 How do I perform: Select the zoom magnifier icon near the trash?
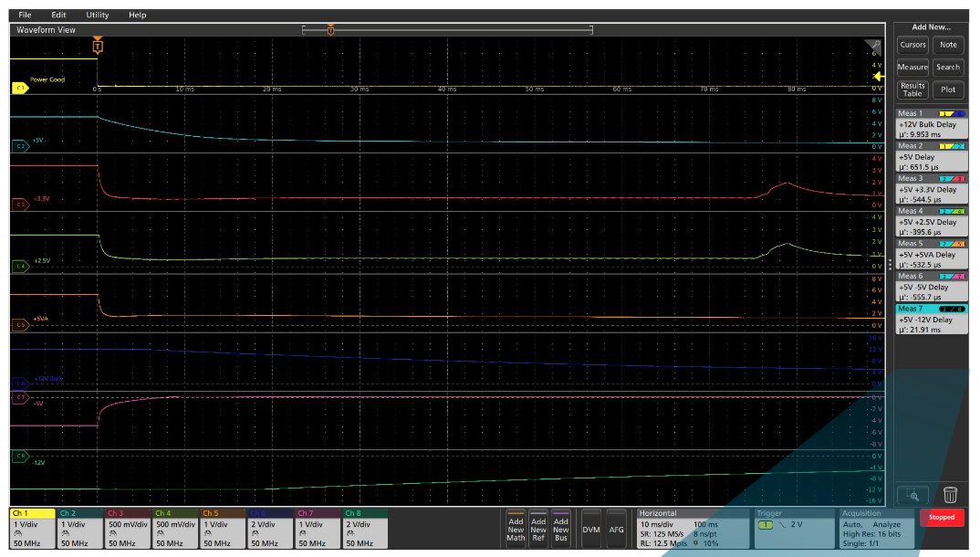pos(912,494)
